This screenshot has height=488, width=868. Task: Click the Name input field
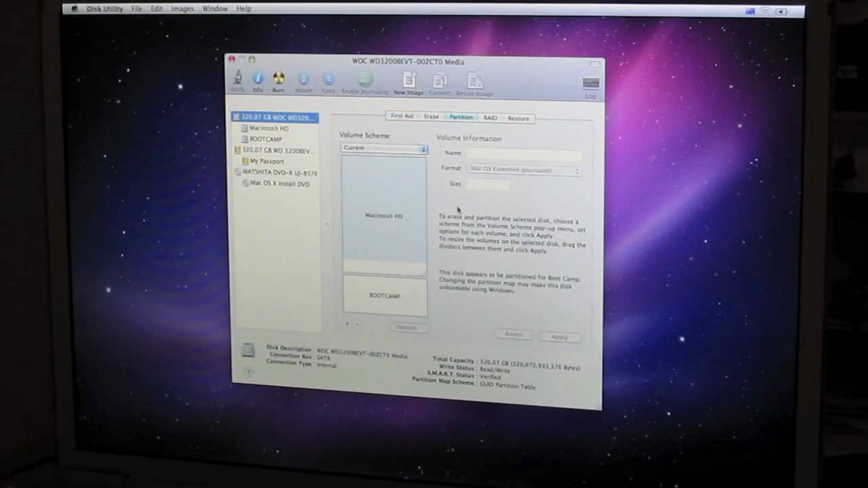pos(524,155)
